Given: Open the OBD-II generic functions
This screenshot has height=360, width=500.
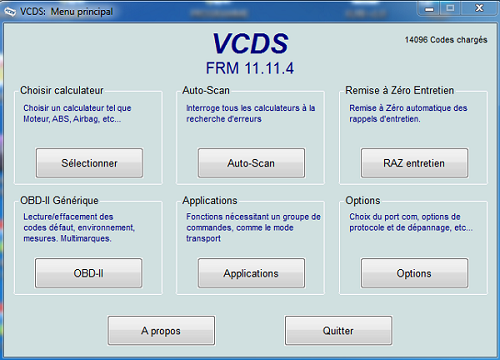Looking at the screenshot, I should tap(89, 273).
